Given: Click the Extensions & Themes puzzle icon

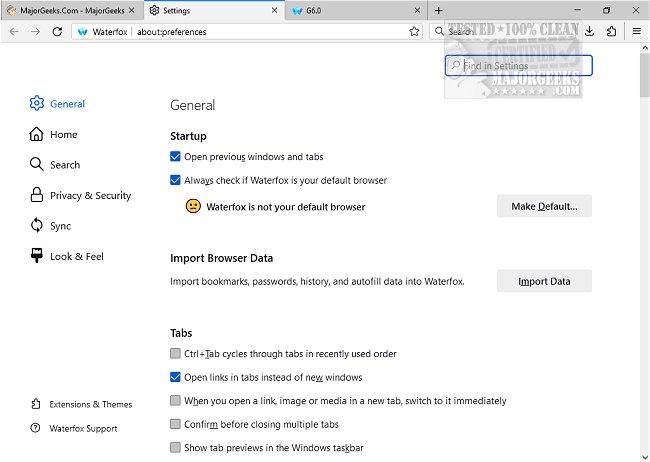Looking at the screenshot, I should [36, 404].
